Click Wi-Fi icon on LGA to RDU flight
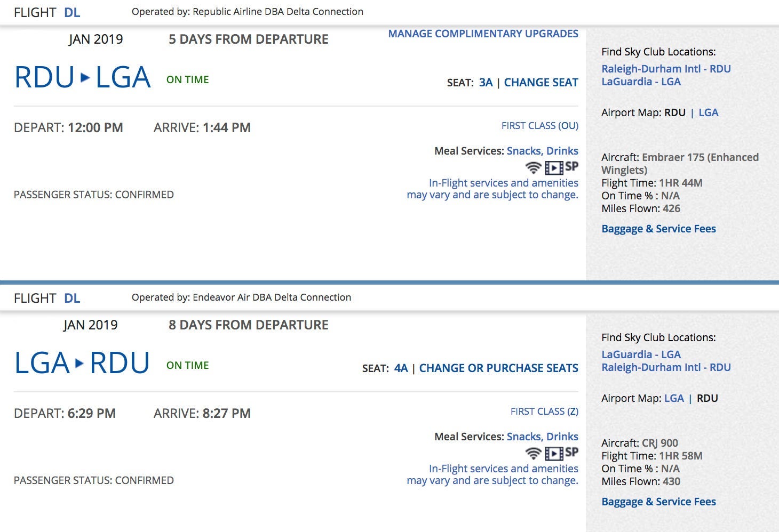779x532 pixels. tap(533, 453)
